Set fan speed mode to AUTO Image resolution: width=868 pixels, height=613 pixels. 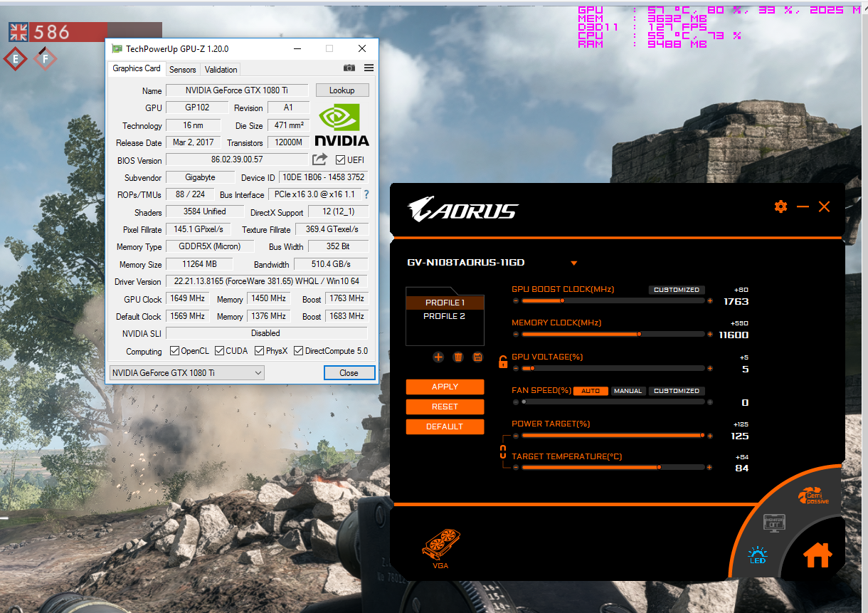tap(591, 391)
